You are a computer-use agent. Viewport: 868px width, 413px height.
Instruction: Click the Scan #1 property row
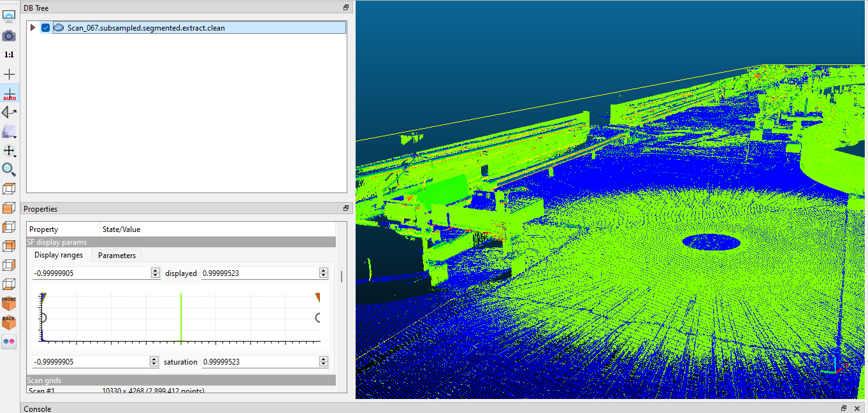point(181,390)
